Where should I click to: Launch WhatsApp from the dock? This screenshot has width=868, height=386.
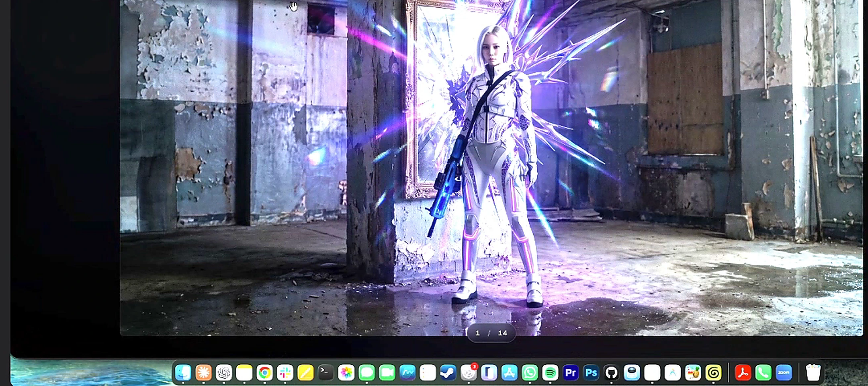[x=530, y=373]
